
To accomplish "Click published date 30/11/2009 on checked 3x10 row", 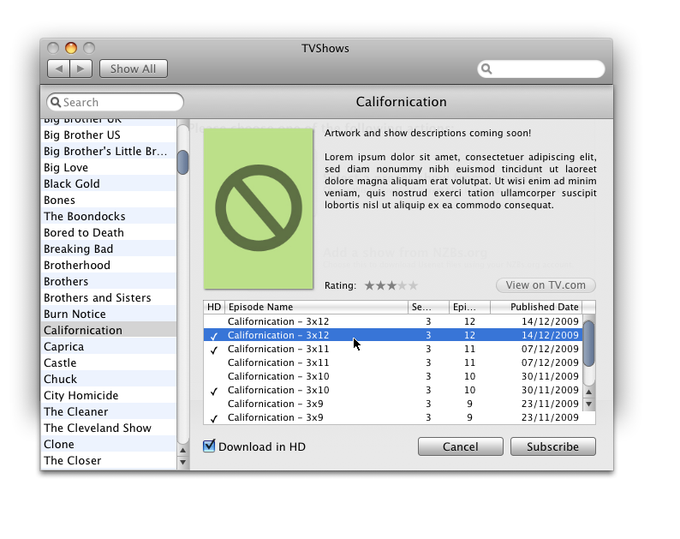I will pyautogui.click(x=550, y=390).
